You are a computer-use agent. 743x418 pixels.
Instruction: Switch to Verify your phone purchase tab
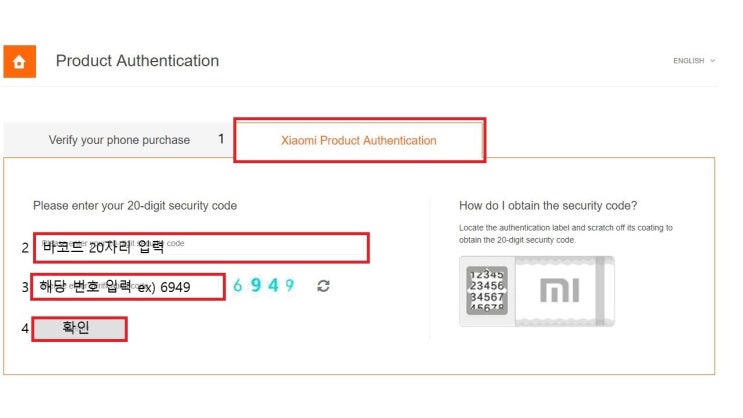point(119,140)
